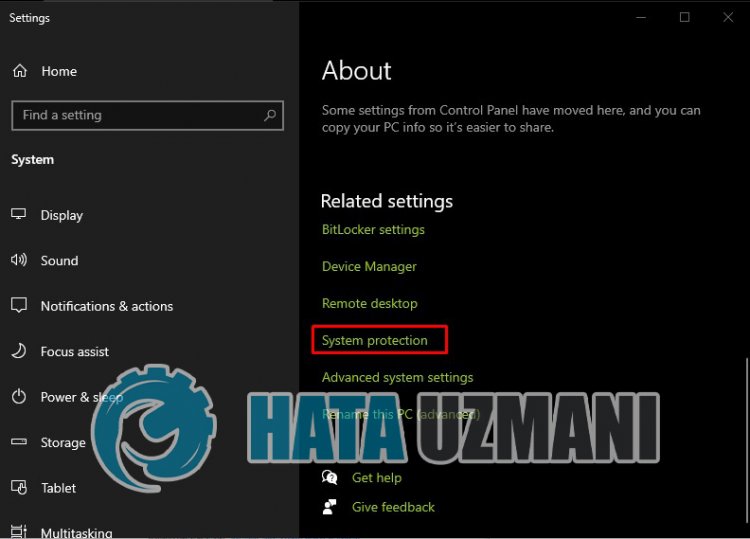Viewport: 750px width, 539px height.
Task: Select Rename this PC (advanced)
Action: 400,414
